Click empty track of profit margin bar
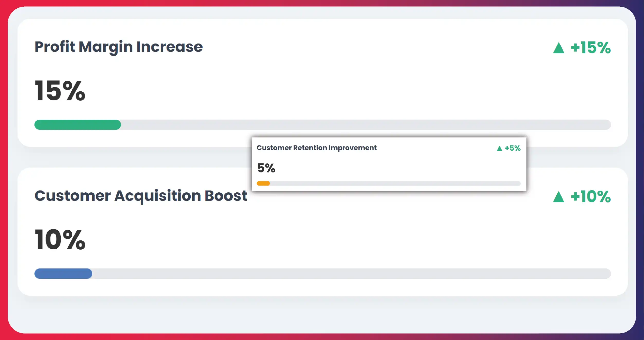This screenshot has height=340, width=644. [x=360, y=125]
